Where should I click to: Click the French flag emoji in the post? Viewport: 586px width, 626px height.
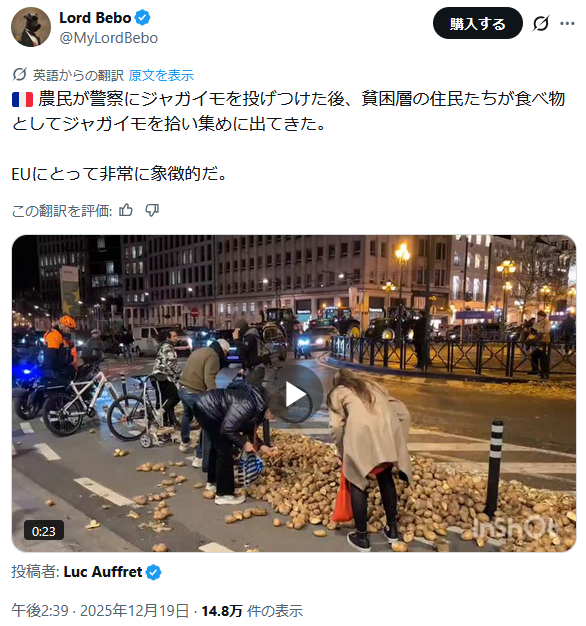[22, 99]
